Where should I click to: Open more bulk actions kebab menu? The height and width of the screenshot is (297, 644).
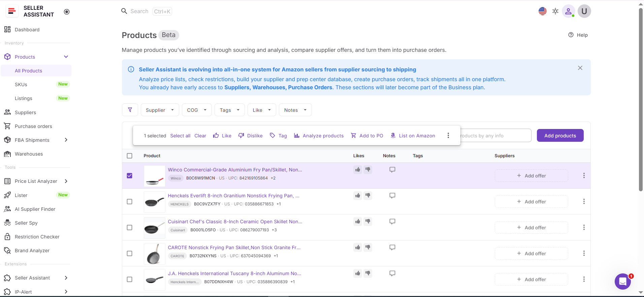(448, 135)
